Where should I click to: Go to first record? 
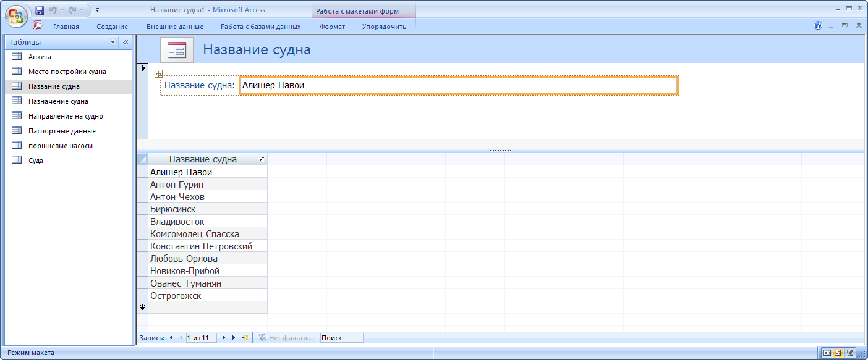[171, 338]
